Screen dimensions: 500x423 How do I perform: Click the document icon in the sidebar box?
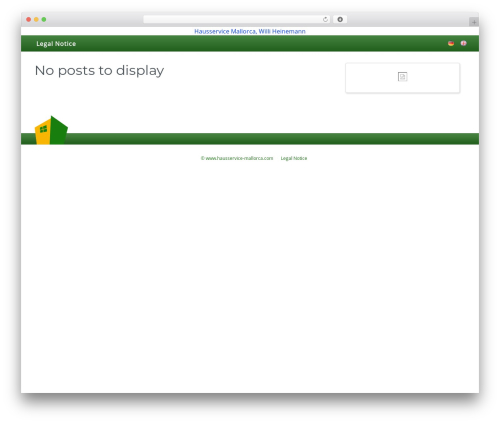[402, 77]
